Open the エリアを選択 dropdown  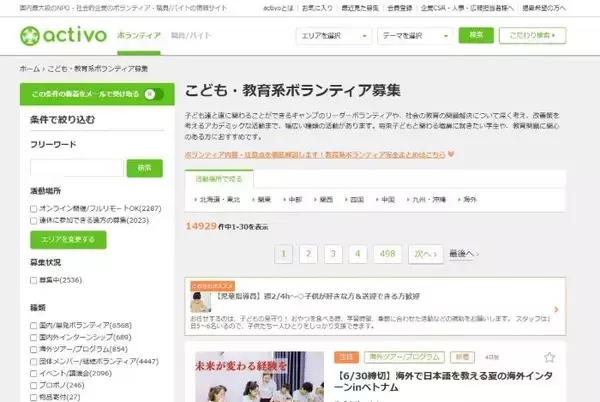(x=334, y=36)
